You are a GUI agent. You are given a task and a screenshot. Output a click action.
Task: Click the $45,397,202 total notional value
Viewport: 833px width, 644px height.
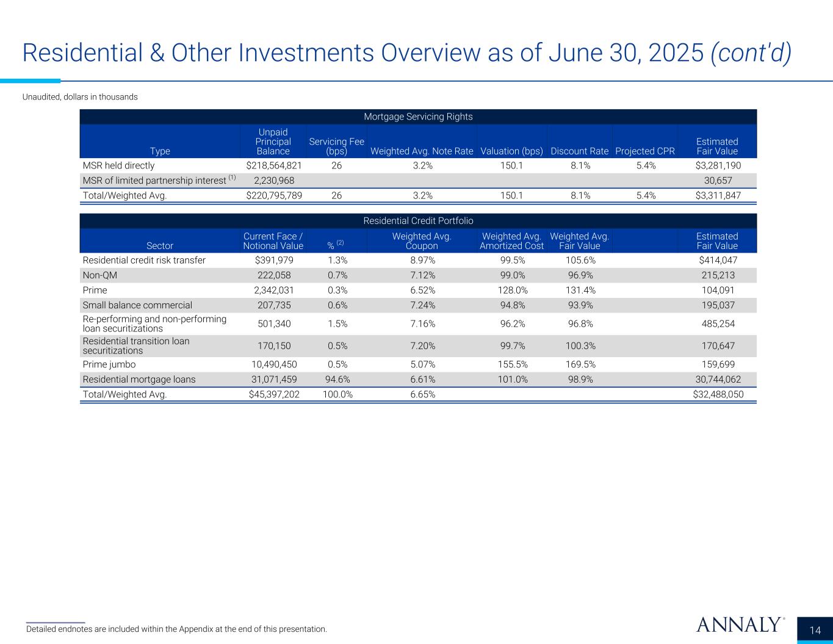270,394
